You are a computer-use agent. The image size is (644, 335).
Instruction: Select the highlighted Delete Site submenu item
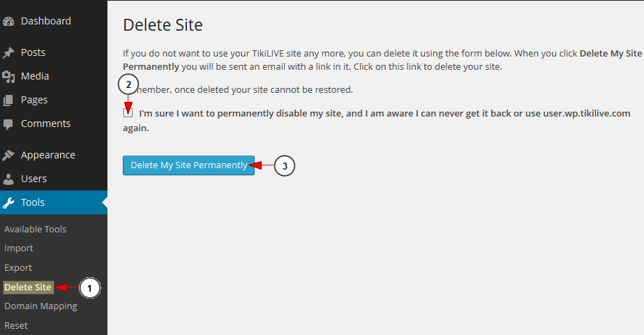28,288
